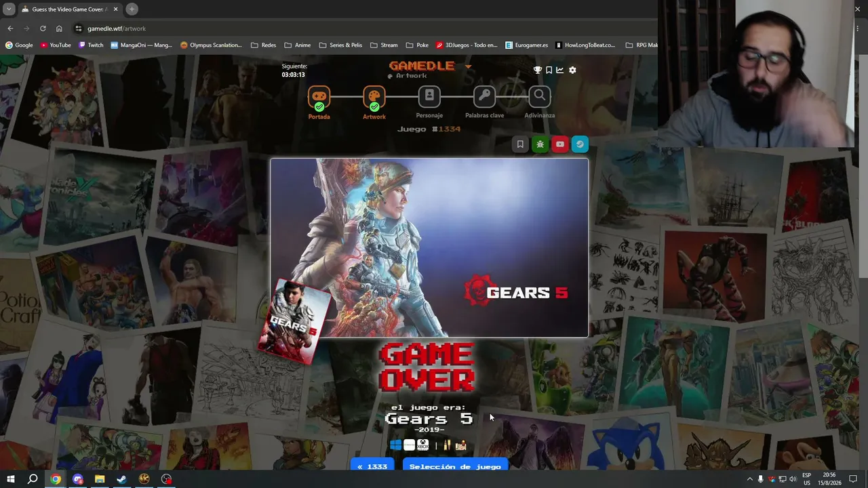Click the Gamedle logo
This screenshot has width=868, height=488.
tap(421, 66)
